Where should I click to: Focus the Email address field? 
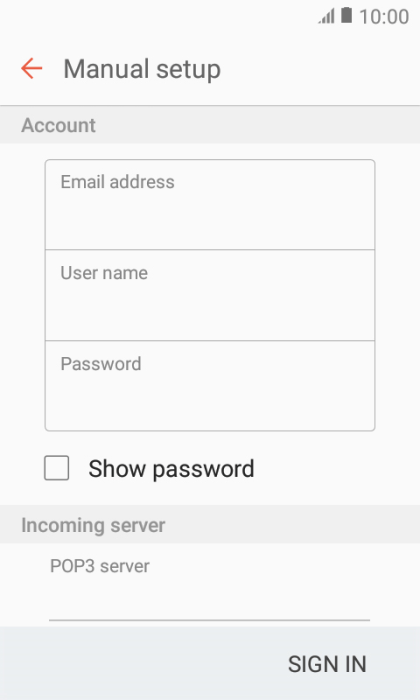(210, 204)
